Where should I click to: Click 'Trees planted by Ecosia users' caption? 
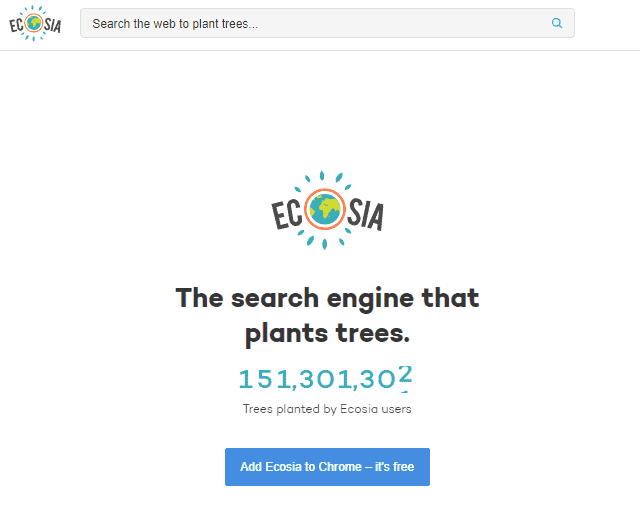point(327,409)
